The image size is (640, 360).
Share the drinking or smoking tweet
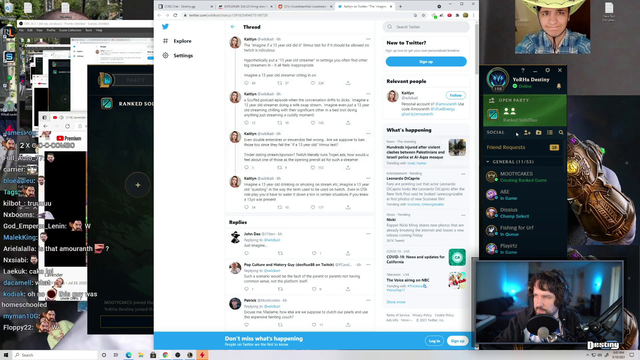[x=348, y=207]
